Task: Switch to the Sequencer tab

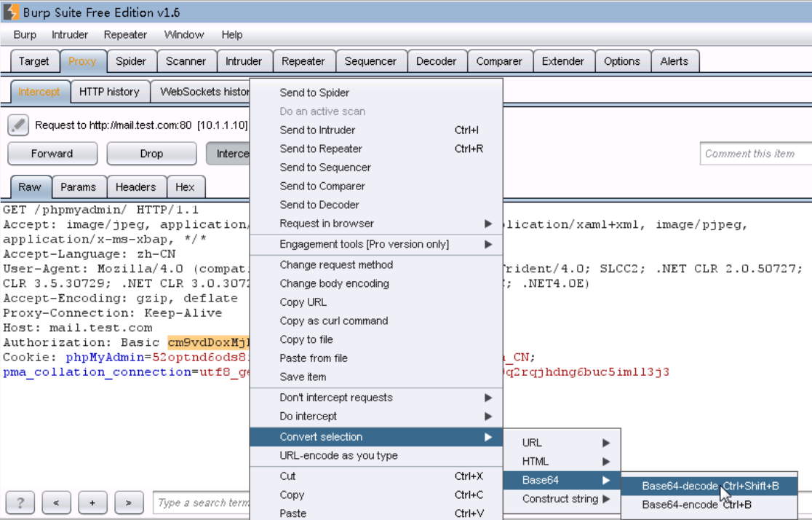Action: point(371,61)
